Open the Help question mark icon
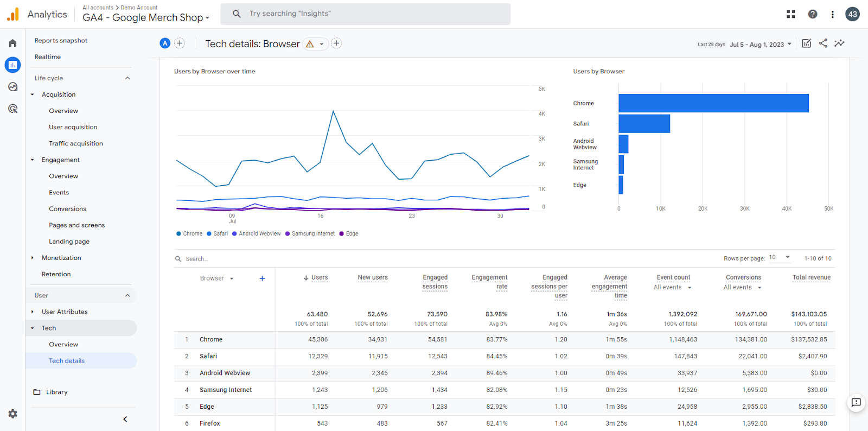 click(812, 14)
